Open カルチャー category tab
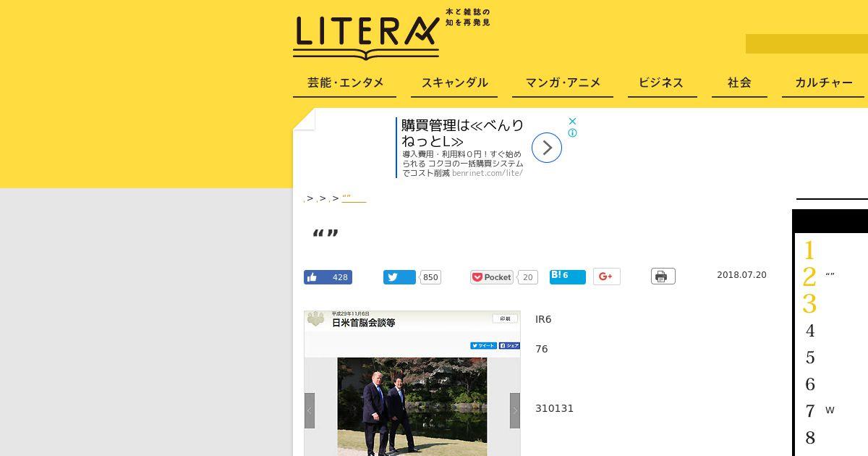Viewport: 868px width, 456px height. point(824,83)
